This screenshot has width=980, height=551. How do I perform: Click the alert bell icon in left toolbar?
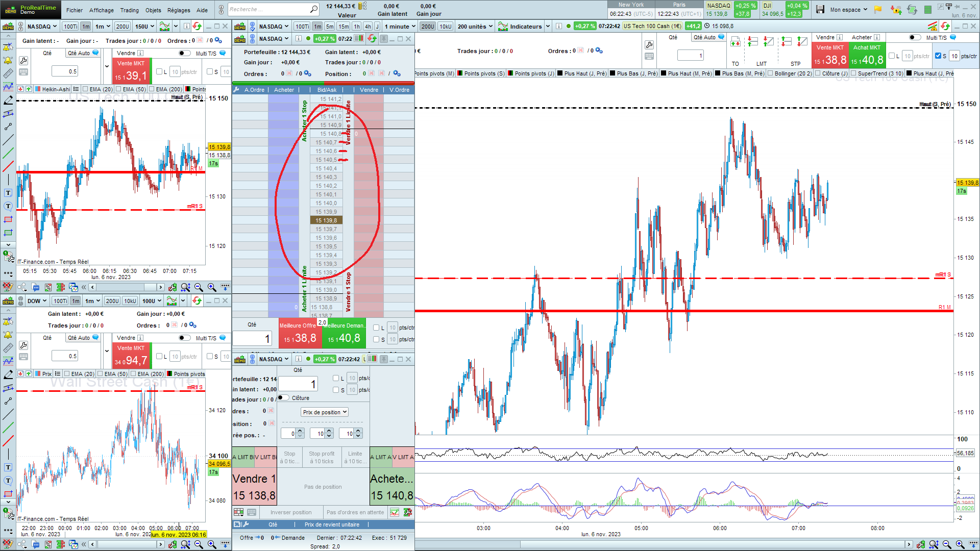tap(8, 60)
